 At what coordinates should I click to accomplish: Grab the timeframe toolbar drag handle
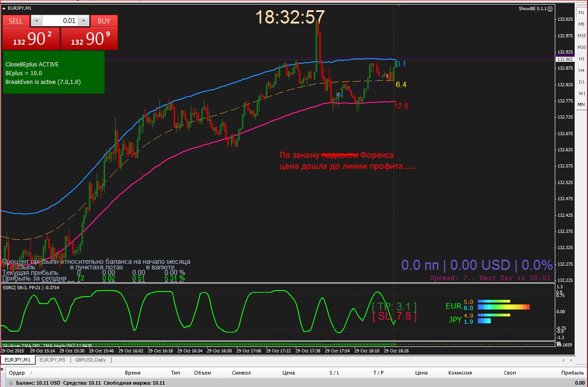click(x=582, y=5)
